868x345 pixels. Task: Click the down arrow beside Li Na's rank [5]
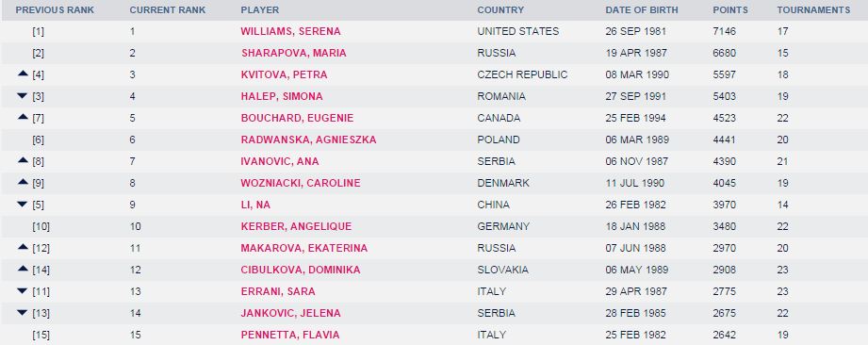pyautogui.click(x=23, y=205)
